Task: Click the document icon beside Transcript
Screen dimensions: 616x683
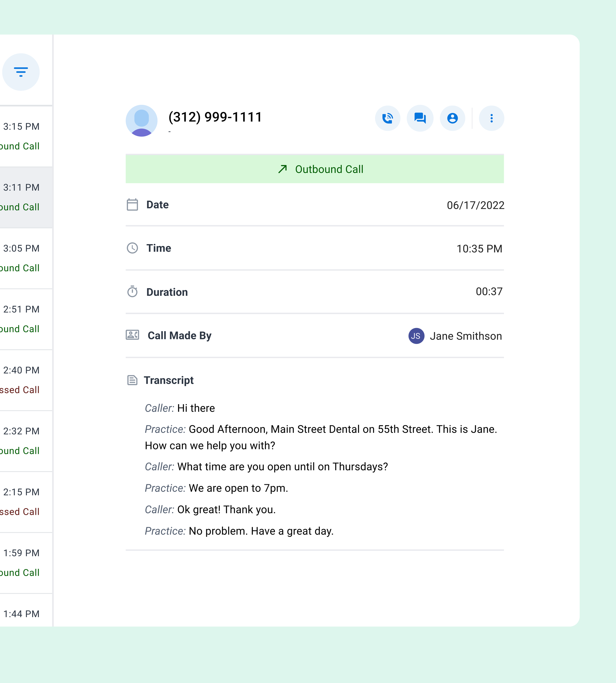Action: (x=132, y=380)
